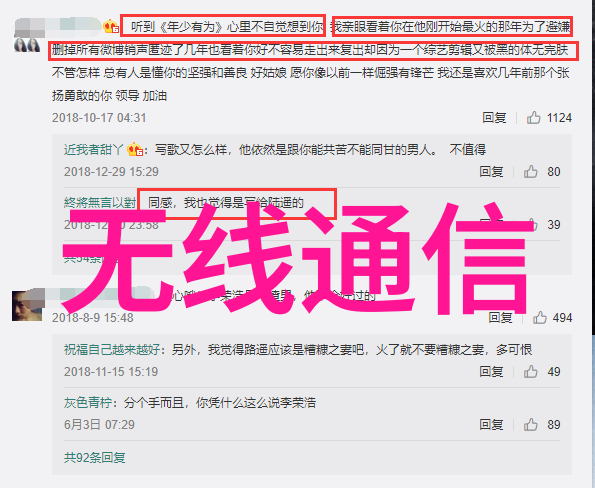Open first commenter's avatar thumbnail

[x=27, y=45]
